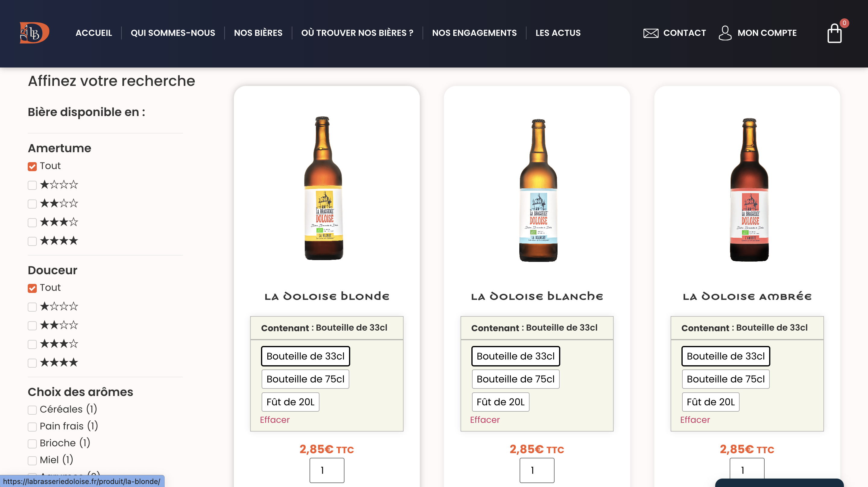Click the Mon Compte user icon
The height and width of the screenshot is (487, 868).
pos(725,33)
